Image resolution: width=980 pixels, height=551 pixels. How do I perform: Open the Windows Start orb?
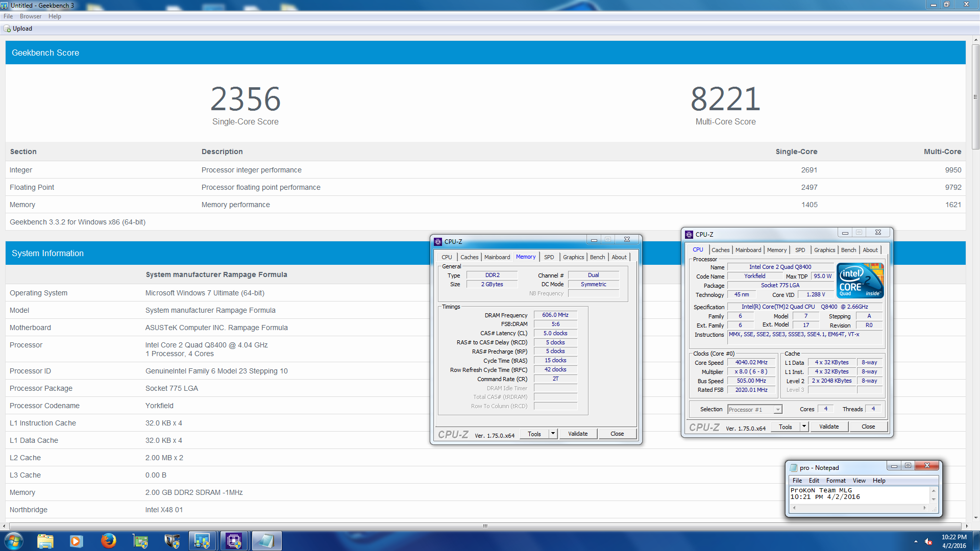[x=14, y=541]
